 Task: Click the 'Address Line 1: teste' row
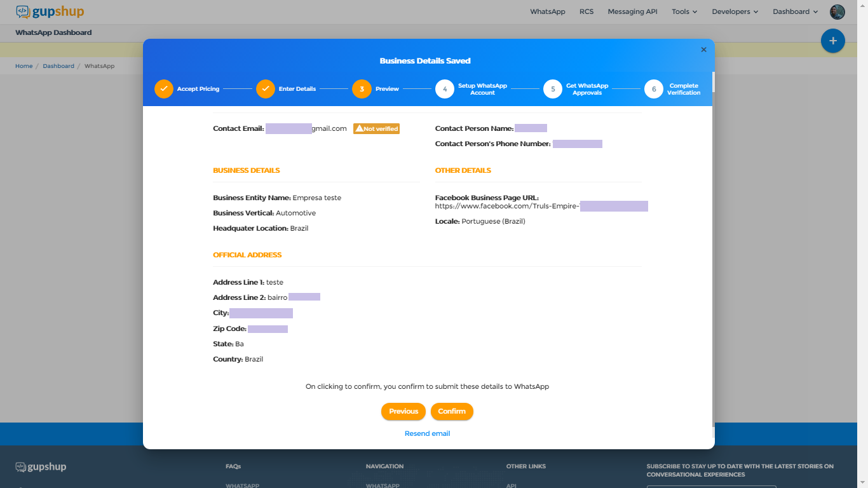pos(248,282)
